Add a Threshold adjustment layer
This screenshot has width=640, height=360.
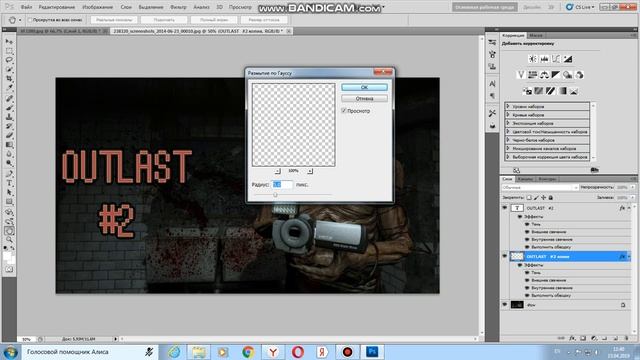pos(551,91)
